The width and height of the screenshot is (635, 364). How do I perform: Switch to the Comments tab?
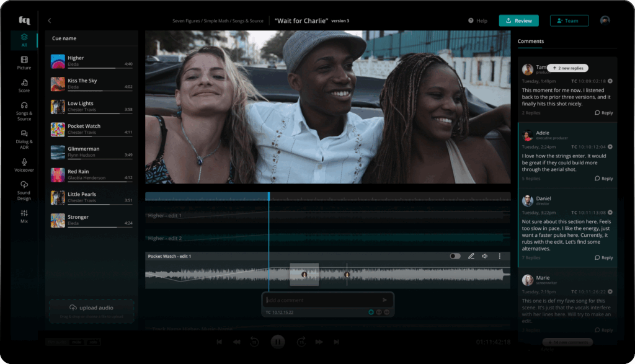(531, 42)
